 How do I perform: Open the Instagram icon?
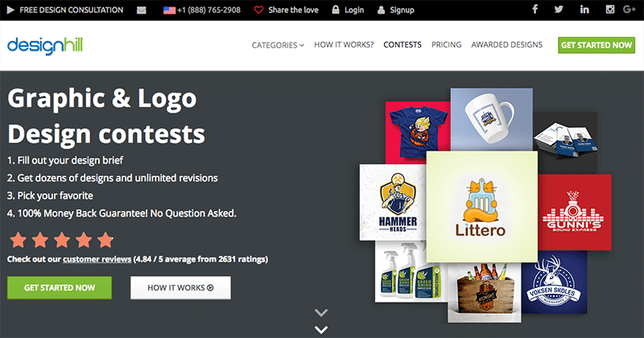[x=610, y=9]
